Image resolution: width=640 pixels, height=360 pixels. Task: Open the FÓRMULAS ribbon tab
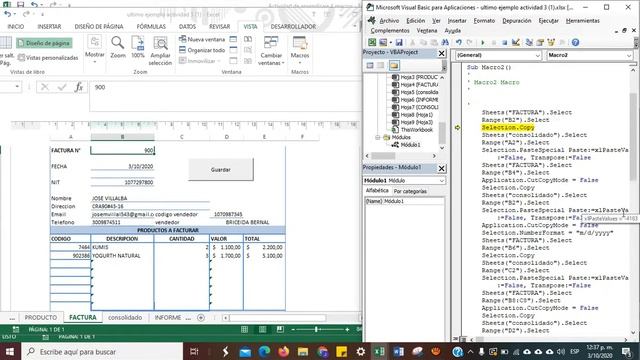click(x=151, y=27)
